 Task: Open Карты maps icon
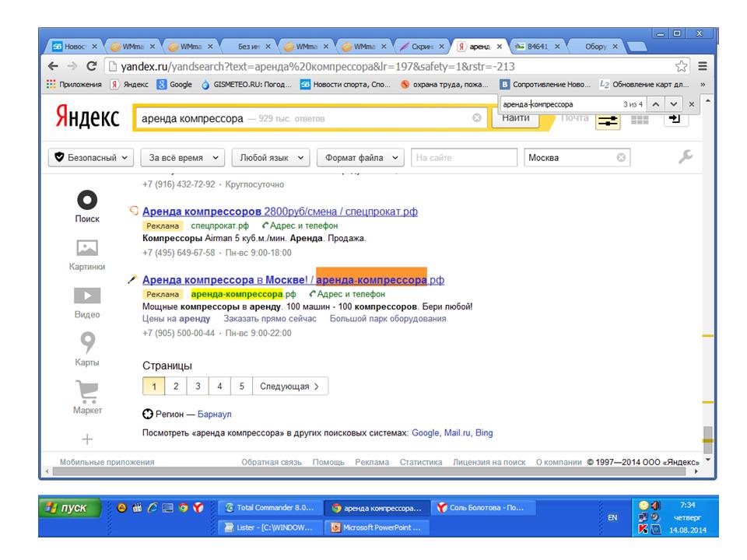point(87,349)
